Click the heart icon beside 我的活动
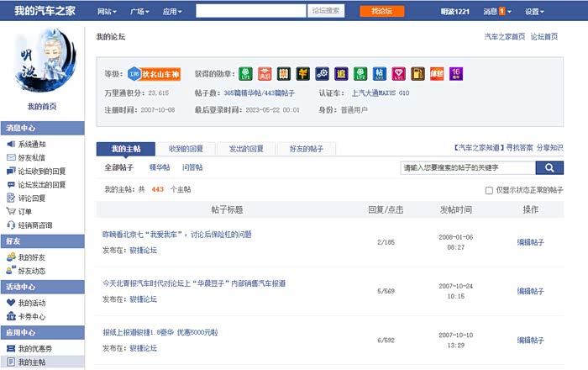The height and width of the screenshot is (370, 588). [x=11, y=303]
